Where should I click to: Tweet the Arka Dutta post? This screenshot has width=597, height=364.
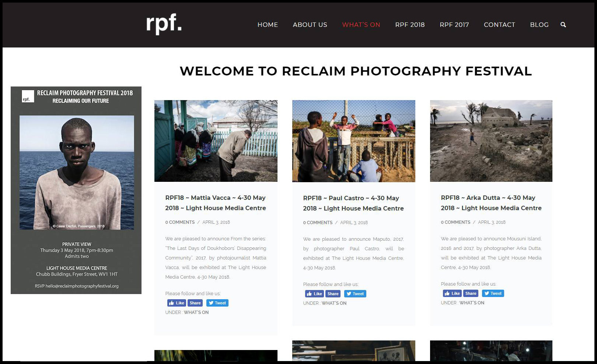493,293
